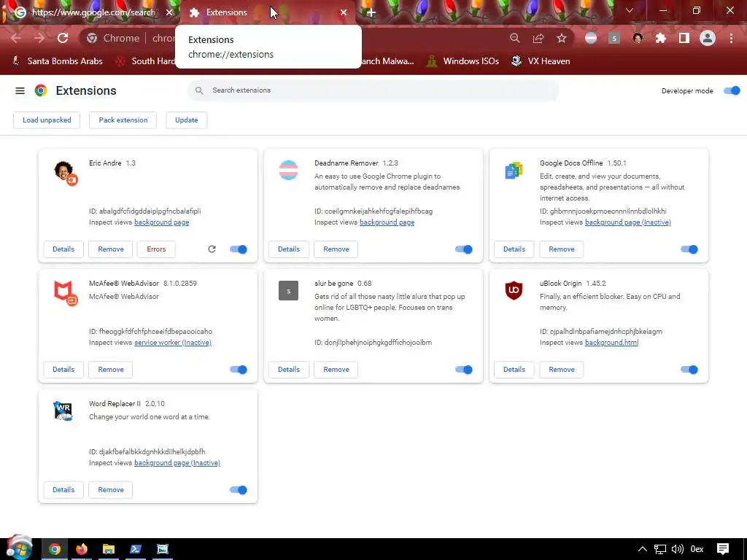Open Details for Eric Andre

[x=63, y=249]
